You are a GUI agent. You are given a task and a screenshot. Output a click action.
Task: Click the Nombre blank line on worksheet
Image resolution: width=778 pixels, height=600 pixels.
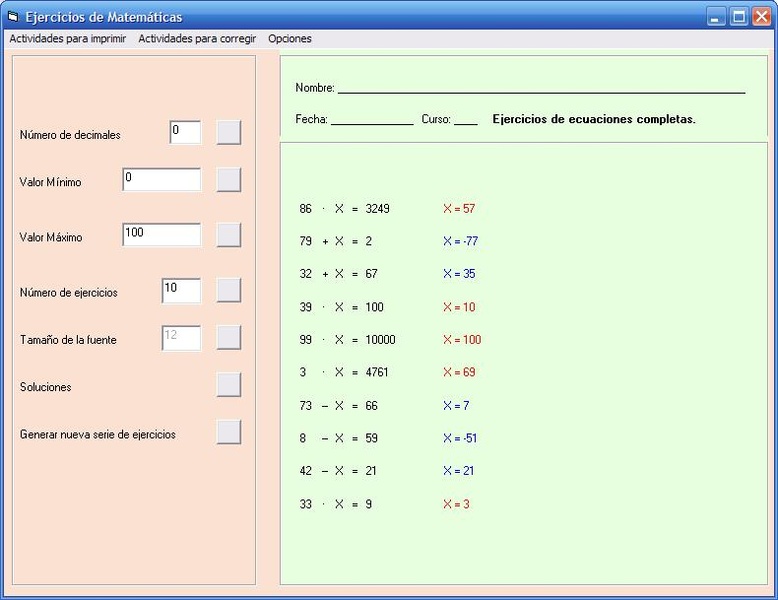pos(540,88)
